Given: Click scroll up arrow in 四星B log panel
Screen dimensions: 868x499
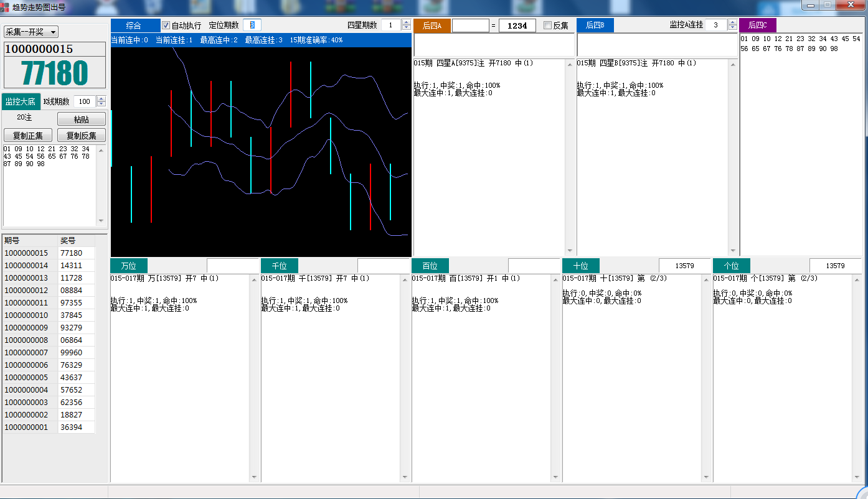Looking at the screenshot, I should point(732,64).
